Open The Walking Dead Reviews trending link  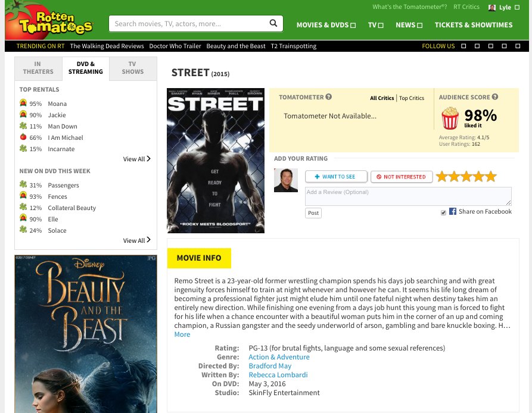pyautogui.click(x=107, y=46)
